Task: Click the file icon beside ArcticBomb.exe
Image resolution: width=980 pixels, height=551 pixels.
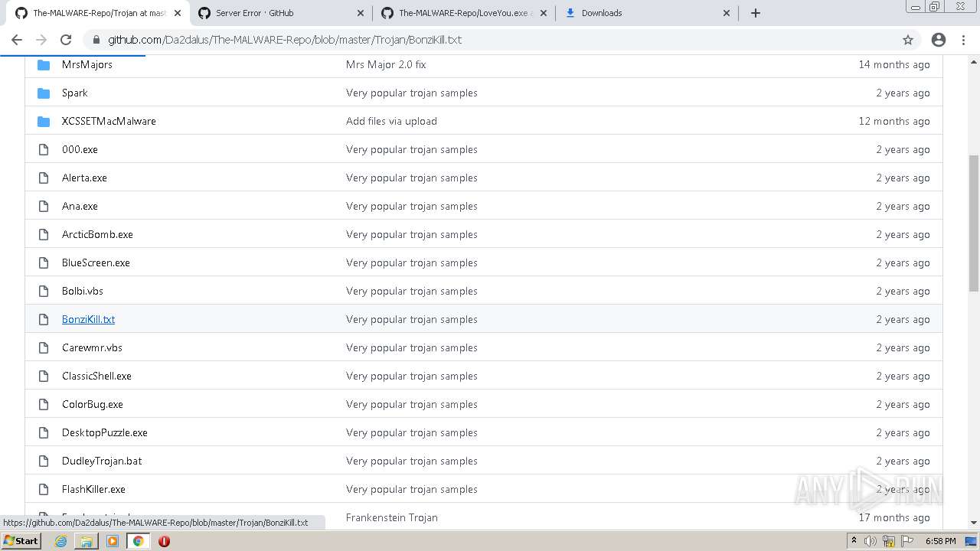Action: 44,234
